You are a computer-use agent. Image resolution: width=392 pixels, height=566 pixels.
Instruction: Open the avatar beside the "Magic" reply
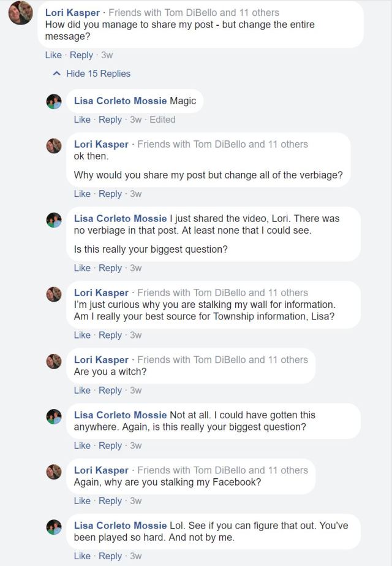(x=54, y=102)
